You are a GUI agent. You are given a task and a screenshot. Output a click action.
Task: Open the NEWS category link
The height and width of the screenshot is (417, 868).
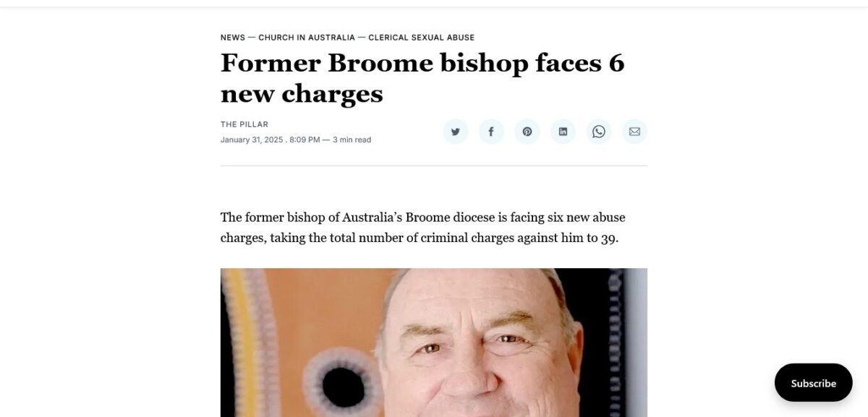click(x=233, y=38)
